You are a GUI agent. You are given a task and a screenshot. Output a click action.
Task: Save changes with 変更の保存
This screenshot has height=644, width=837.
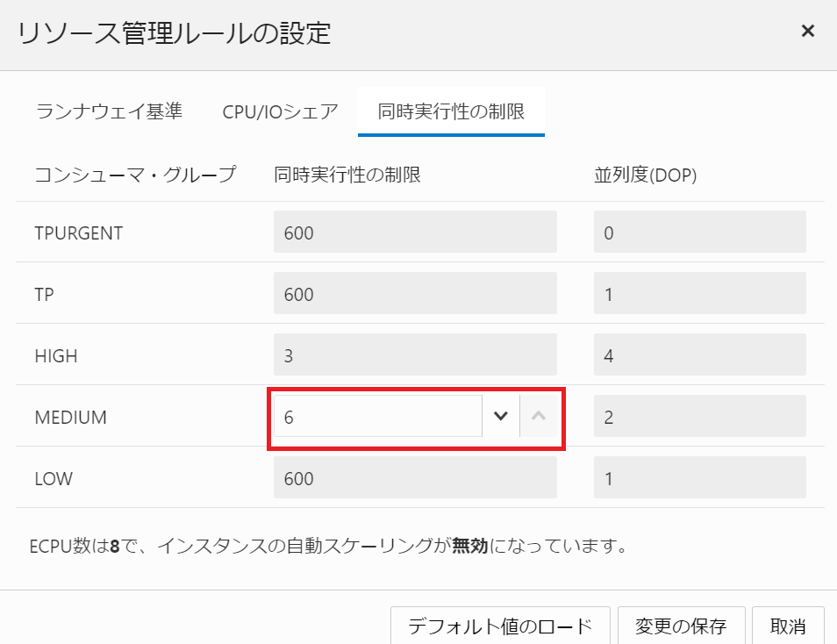(682, 626)
